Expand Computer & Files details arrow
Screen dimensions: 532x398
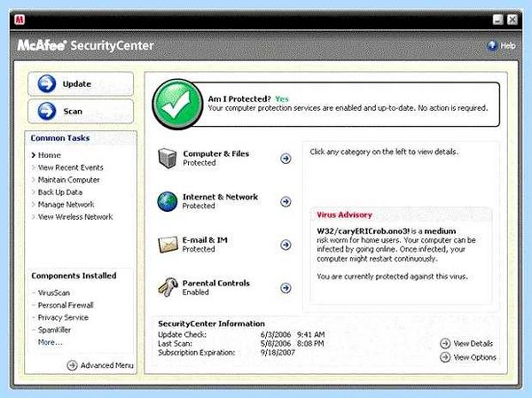pos(286,159)
